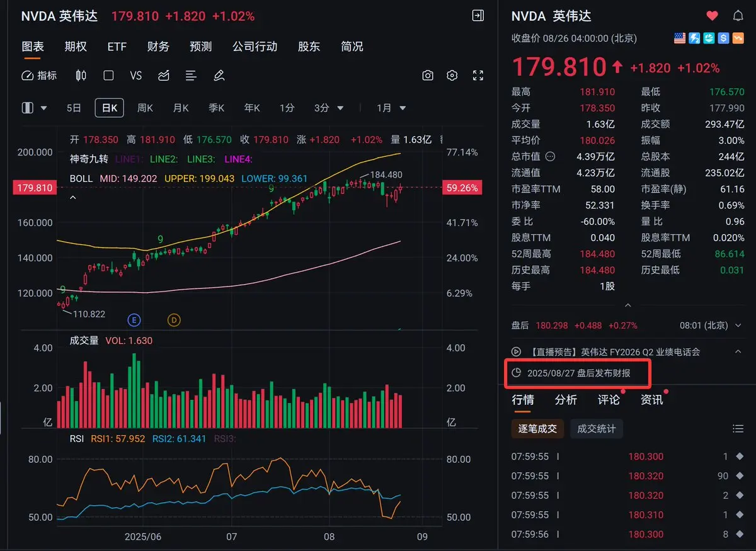This screenshot has width=756, height=551.
Task: Click the info circle beside 总市值
Action: point(550,156)
